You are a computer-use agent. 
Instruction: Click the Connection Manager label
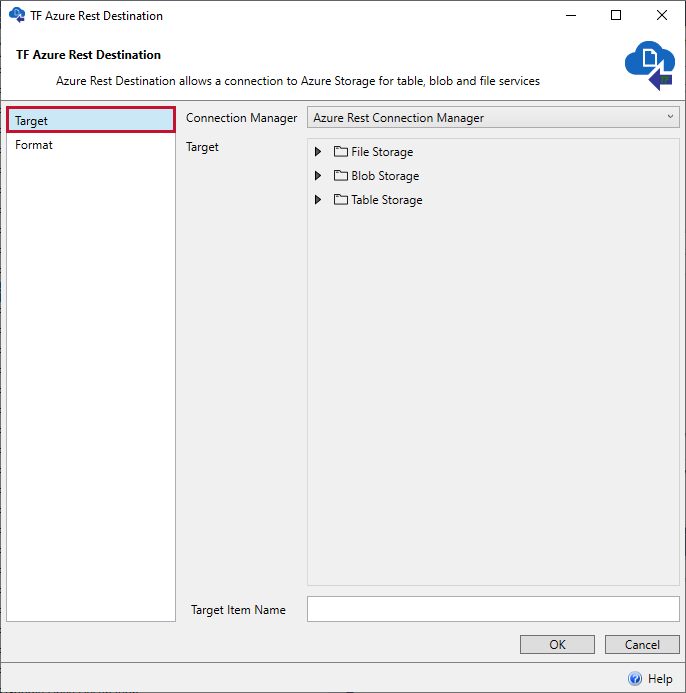pos(241,118)
